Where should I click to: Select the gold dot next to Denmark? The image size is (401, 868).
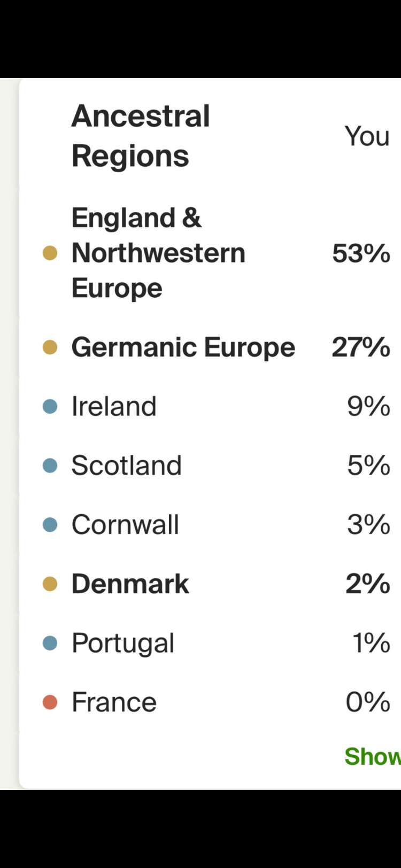coord(50,584)
